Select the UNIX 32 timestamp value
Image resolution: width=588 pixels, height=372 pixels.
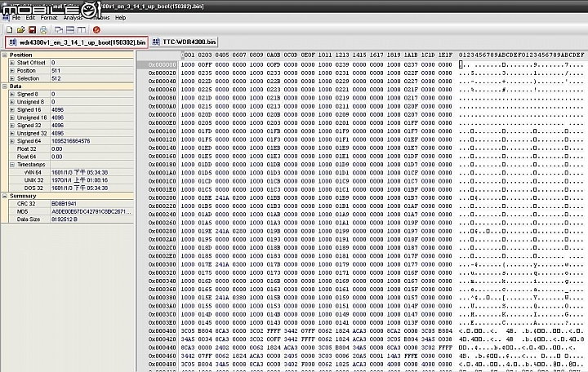pos(79,180)
